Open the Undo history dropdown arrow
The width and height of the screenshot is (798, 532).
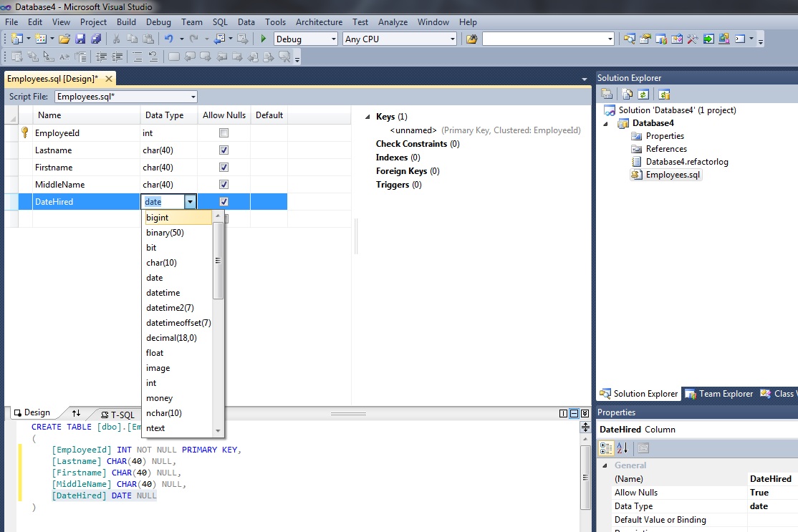pos(181,39)
